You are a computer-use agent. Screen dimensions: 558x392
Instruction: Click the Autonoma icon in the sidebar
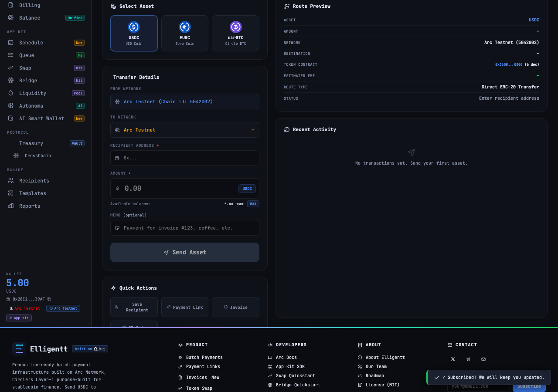[x=10, y=106]
